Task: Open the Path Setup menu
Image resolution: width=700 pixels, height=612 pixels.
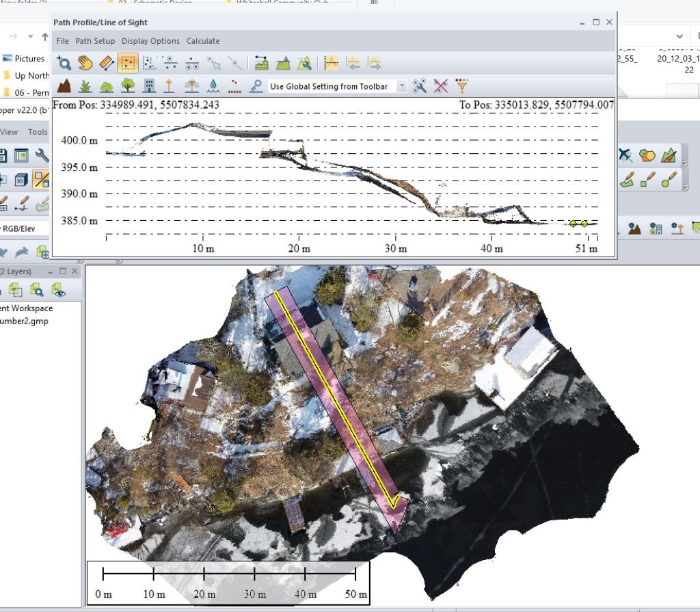Action: pyautogui.click(x=95, y=41)
